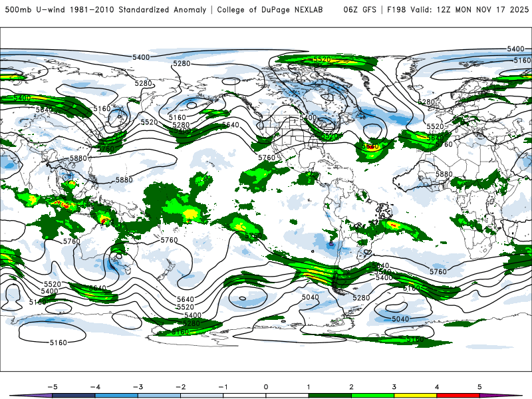Click the 5520 contour label over the Canadian Arctic
Image resolution: width=532 pixels, height=399 pixels.
[x=322, y=60]
